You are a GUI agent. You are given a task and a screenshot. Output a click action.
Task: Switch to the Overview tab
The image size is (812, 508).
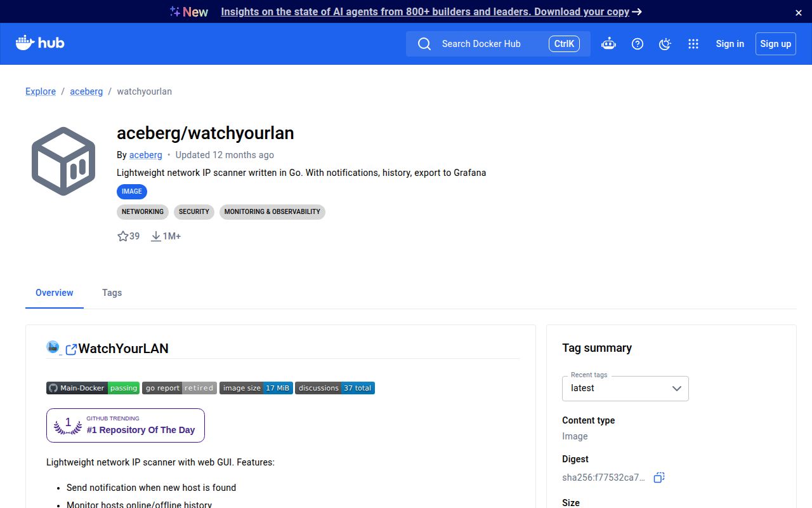(x=55, y=293)
